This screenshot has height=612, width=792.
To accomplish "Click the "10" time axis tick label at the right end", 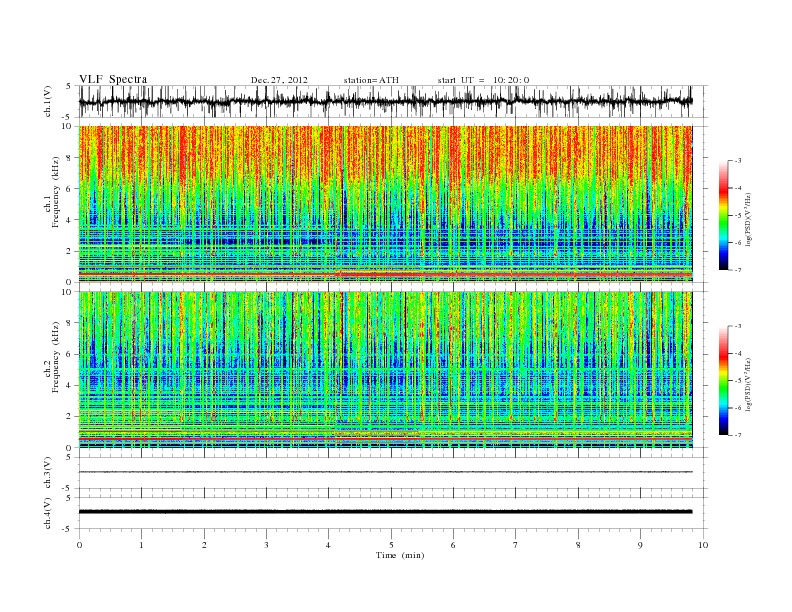I will coord(703,545).
